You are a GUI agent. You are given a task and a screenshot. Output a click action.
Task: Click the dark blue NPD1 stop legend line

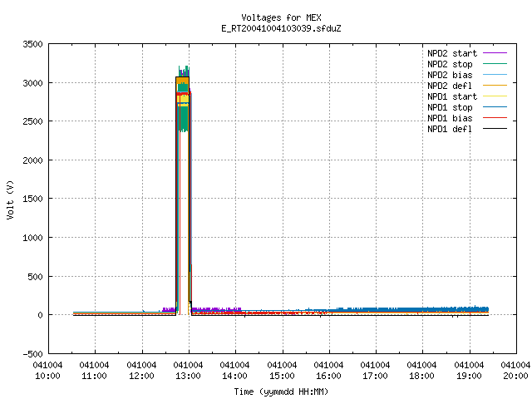point(495,107)
